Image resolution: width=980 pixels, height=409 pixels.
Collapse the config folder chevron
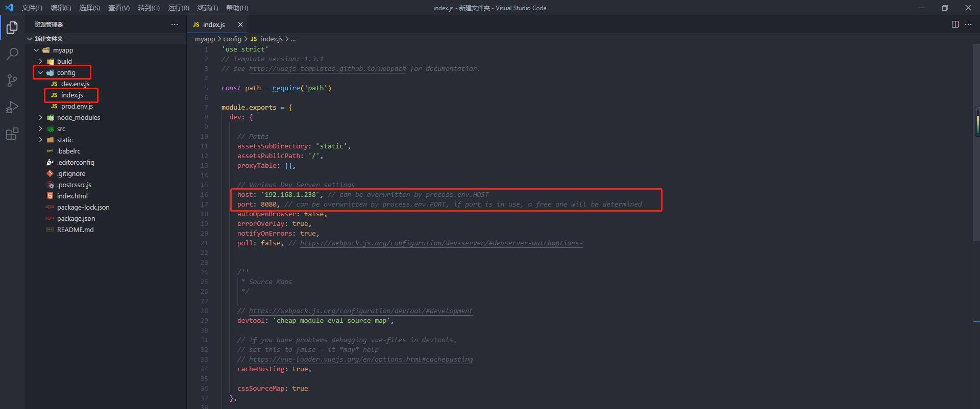[40, 72]
